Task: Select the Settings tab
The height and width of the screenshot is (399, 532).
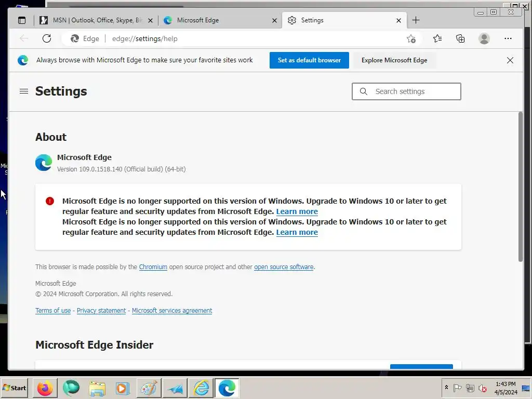Action: tap(344, 20)
